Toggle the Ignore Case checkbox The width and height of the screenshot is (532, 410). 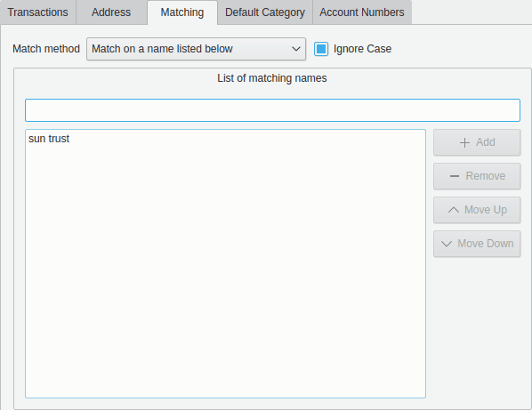pos(320,49)
